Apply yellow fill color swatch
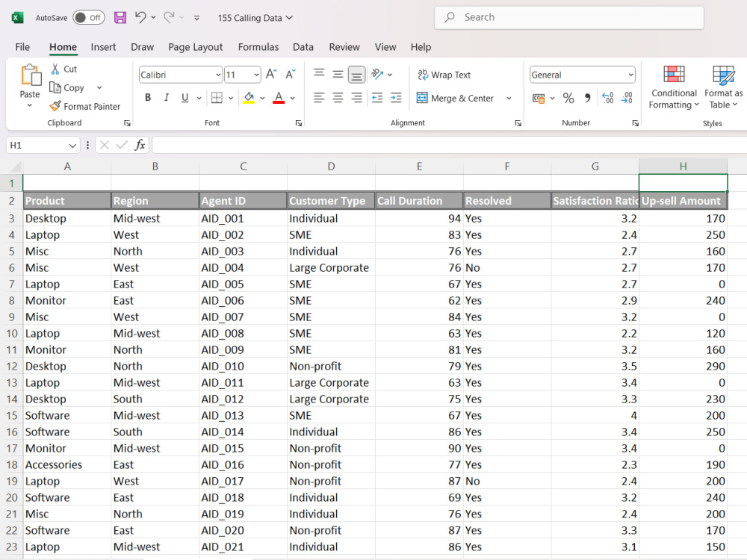Screen dimensions: 747x560 (x=249, y=98)
